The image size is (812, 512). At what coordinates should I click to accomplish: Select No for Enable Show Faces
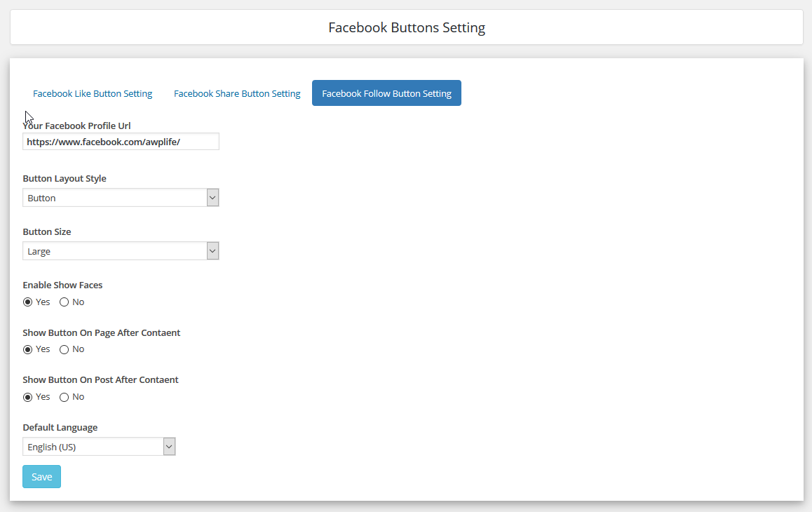click(65, 302)
